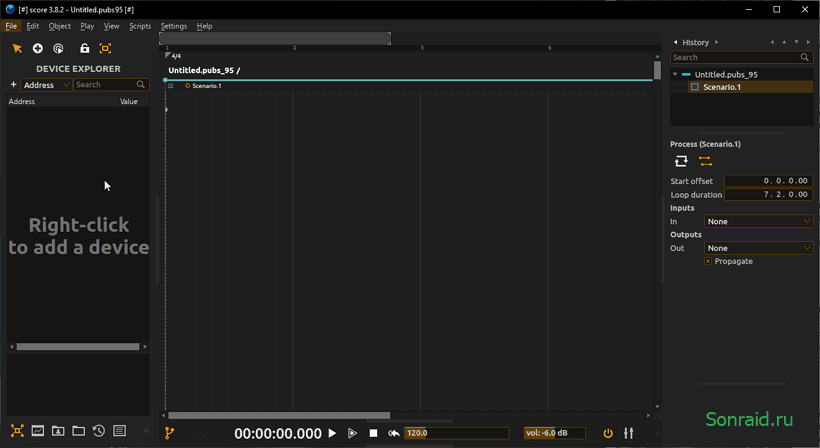Viewport: 820px width, 448px height.
Task: Adjust the 120.0 tempo slider
Action: pos(457,433)
